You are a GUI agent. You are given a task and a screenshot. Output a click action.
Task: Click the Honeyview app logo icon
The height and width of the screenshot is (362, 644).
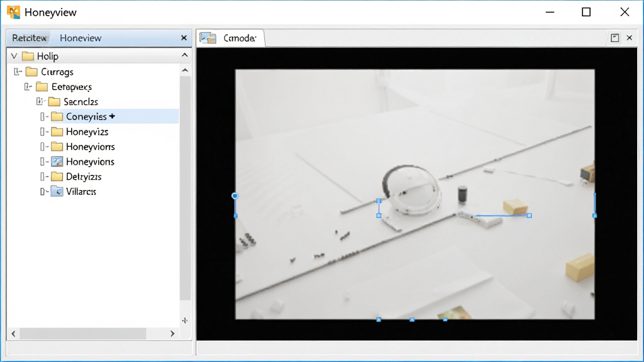pos(13,12)
